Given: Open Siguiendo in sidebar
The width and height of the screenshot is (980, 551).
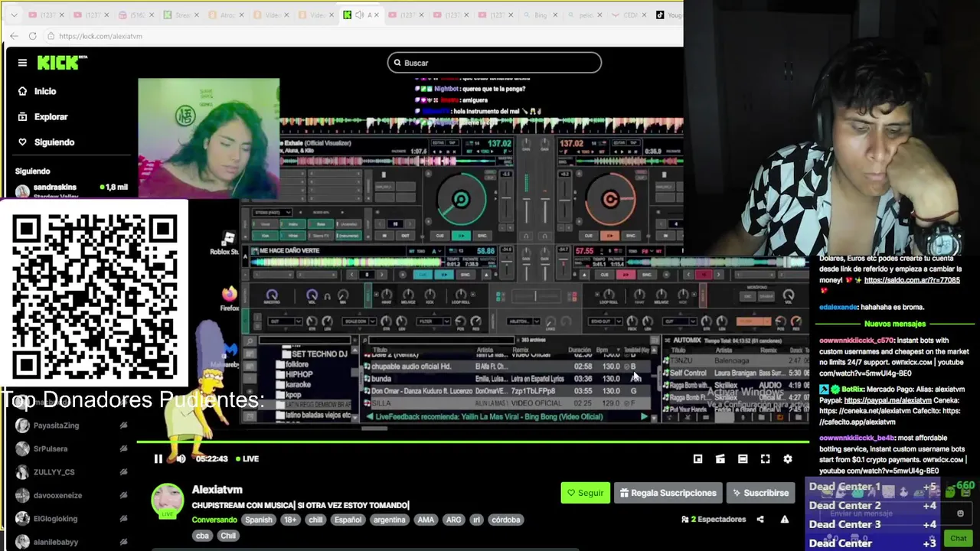Looking at the screenshot, I should tap(54, 142).
